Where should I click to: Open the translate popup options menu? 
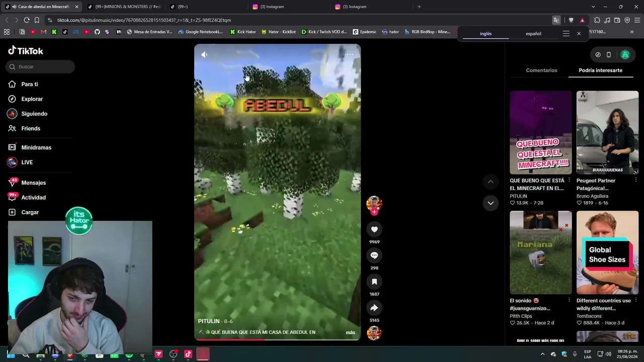click(x=566, y=34)
